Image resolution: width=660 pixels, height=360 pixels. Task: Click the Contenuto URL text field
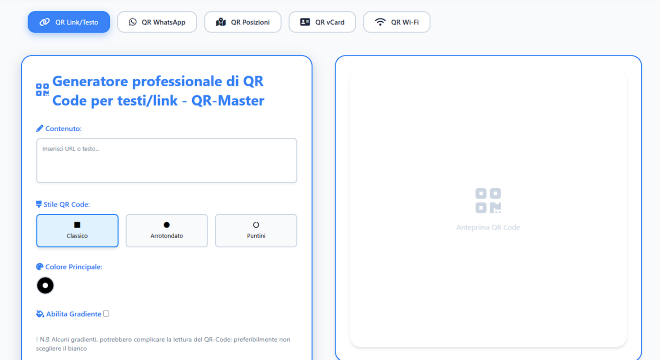(x=167, y=160)
